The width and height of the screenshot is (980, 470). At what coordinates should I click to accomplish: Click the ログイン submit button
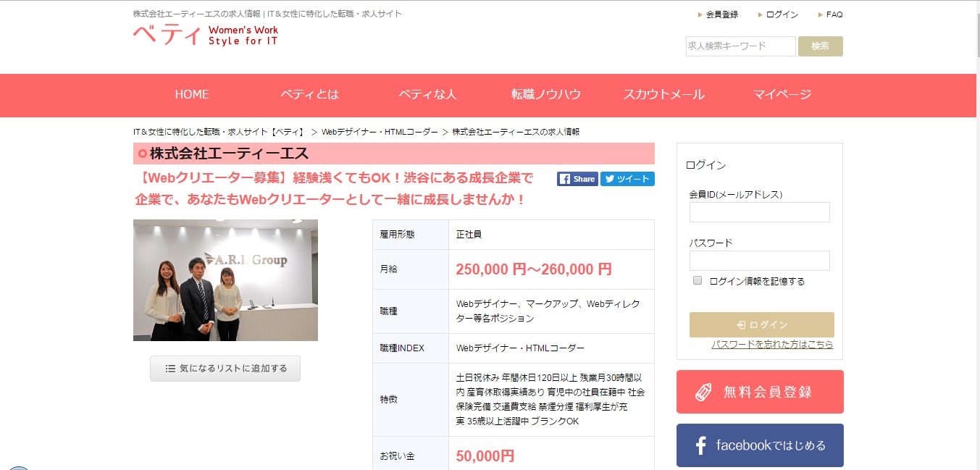click(x=762, y=324)
